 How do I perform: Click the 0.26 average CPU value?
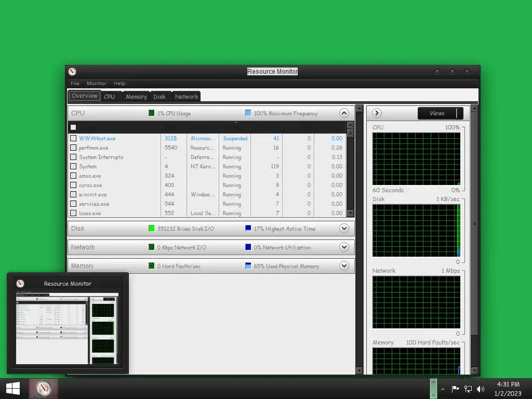coord(337,148)
